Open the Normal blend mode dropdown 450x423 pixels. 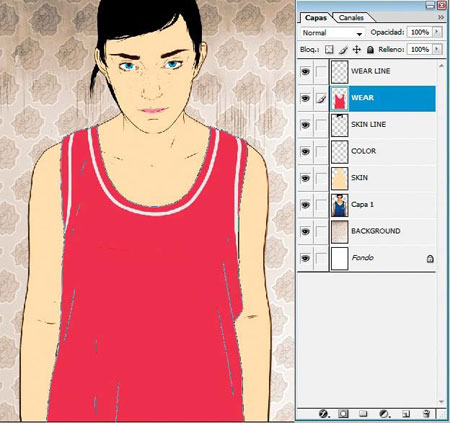332,33
